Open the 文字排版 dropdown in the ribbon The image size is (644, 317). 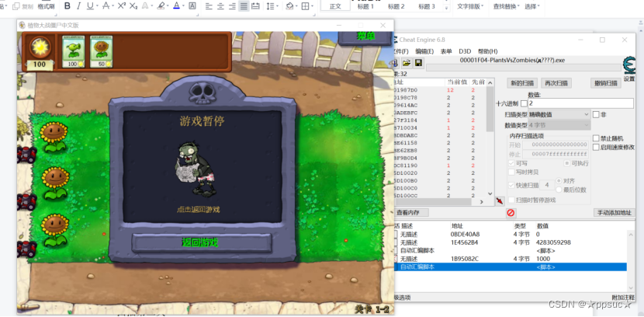pyautogui.click(x=470, y=6)
